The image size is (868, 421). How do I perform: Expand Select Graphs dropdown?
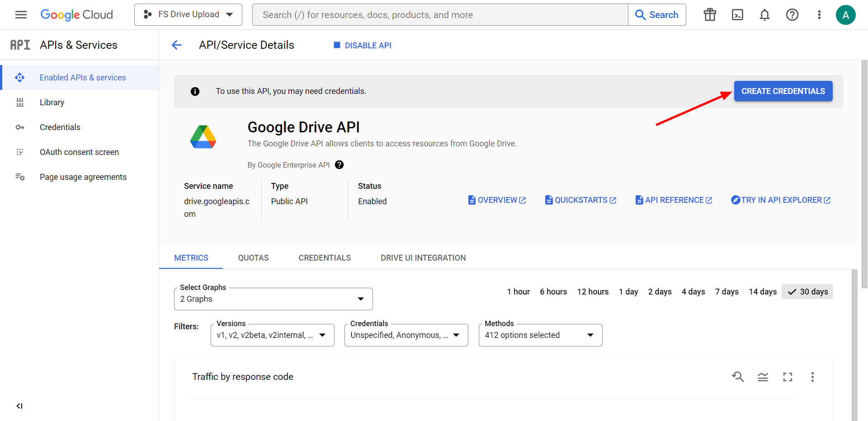(274, 299)
